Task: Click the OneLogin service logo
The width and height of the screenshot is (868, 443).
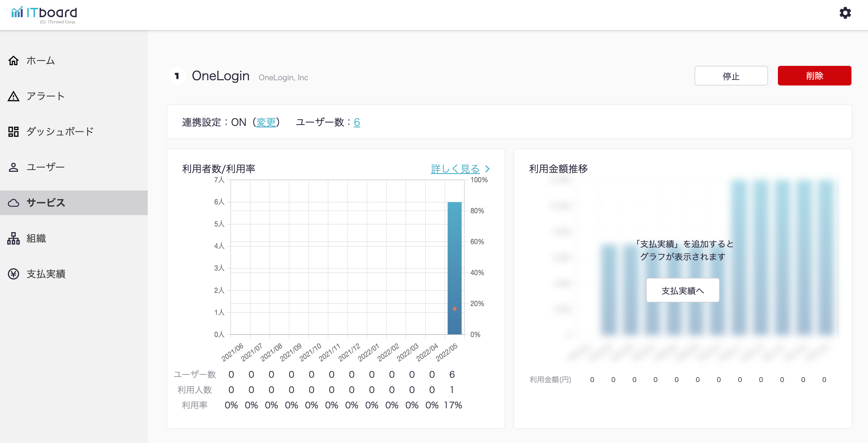Action: click(x=177, y=76)
